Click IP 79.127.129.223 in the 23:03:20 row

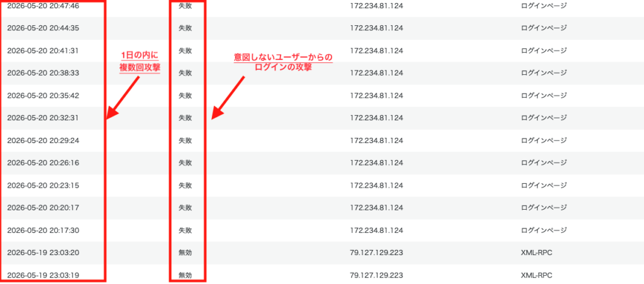[376, 253]
